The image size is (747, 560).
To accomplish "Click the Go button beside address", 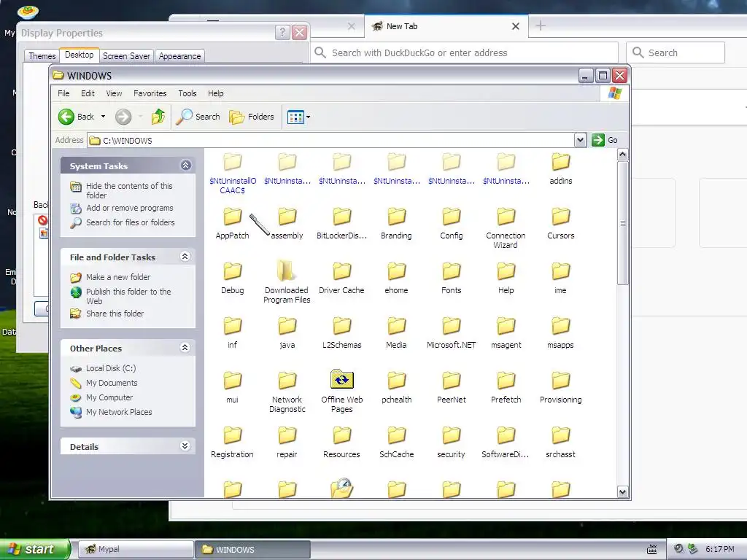I will [605, 140].
